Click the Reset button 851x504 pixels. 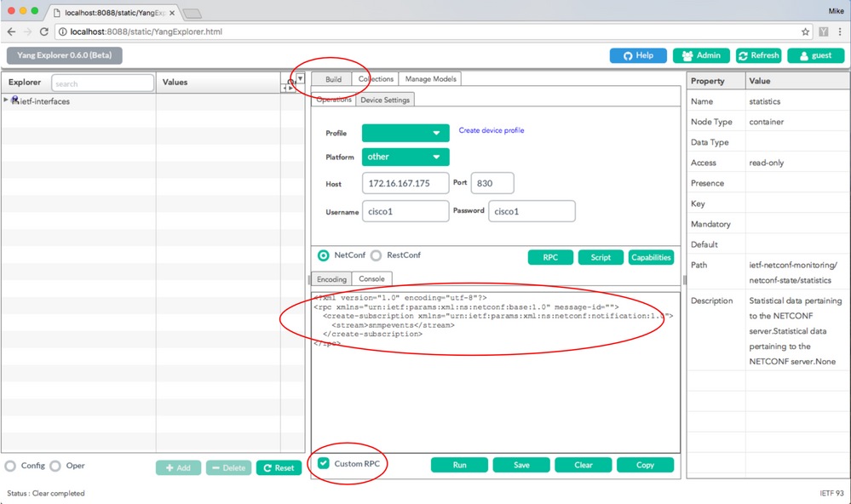[x=279, y=467]
